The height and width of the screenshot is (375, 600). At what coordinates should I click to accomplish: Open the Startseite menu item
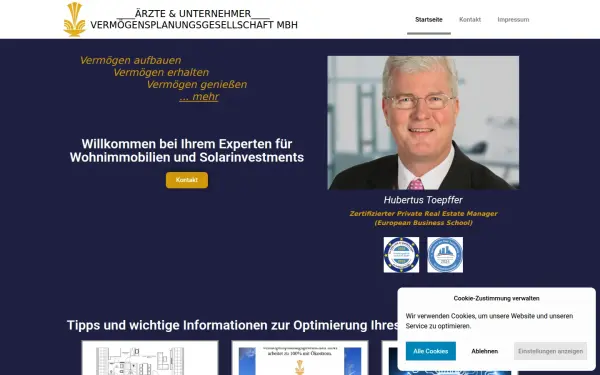click(429, 20)
